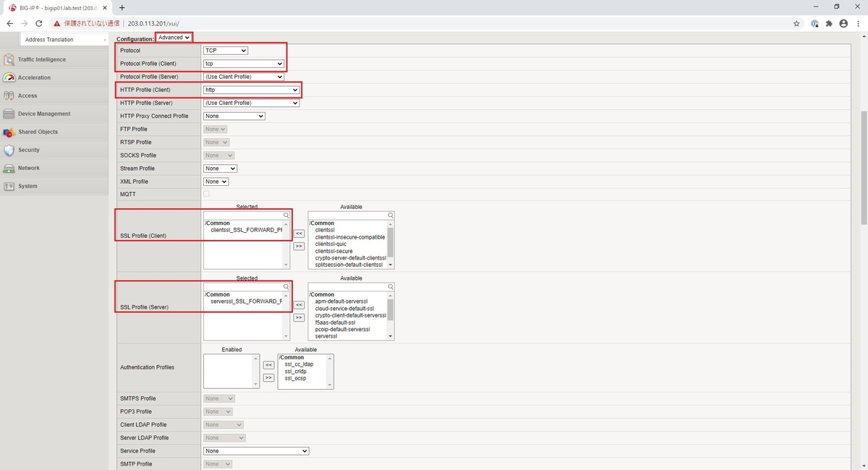Click the >> button under Authentication Profiles
Viewport: 868px width, 470px height.
pos(268,376)
